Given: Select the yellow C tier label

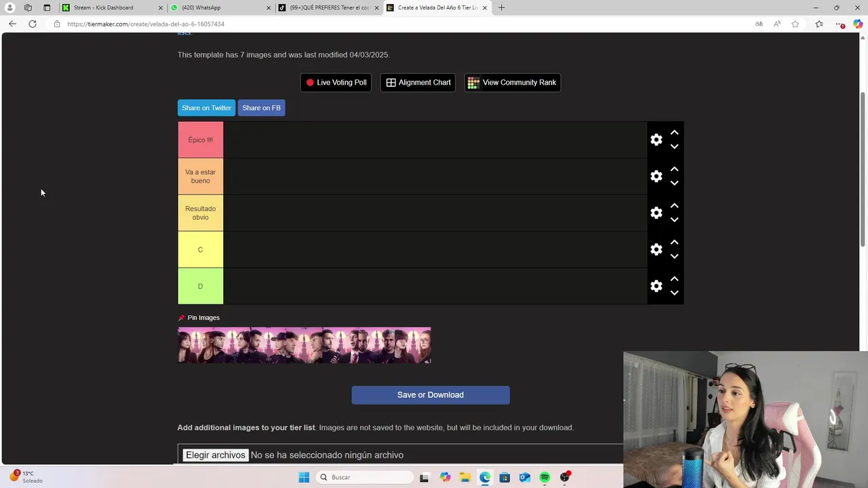Looking at the screenshot, I should 200,249.
